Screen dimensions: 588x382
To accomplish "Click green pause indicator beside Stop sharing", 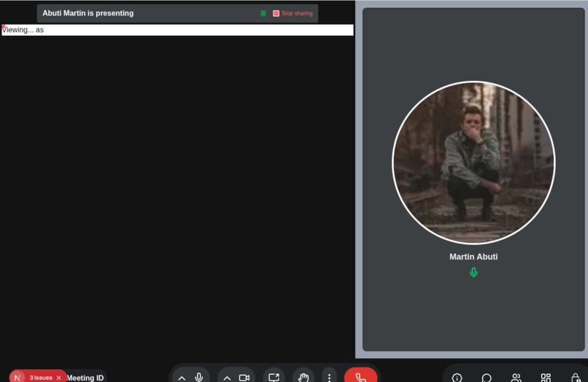I will pyautogui.click(x=263, y=14).
